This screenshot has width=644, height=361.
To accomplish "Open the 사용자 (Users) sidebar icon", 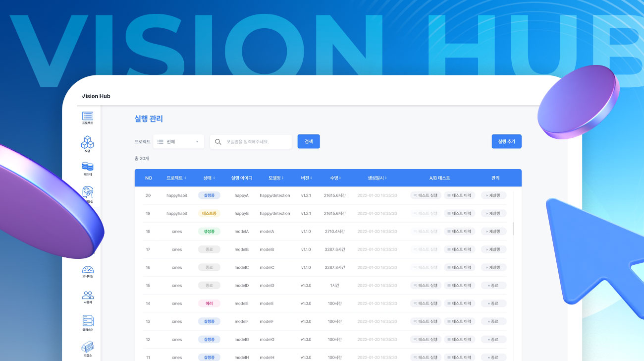I will pos(88,297).
